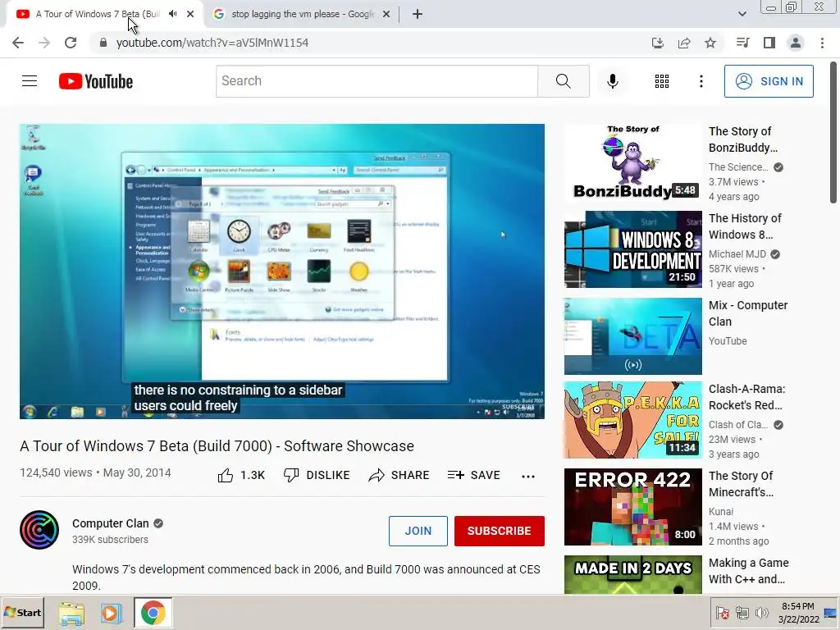This screenshot has height=630, width=840.
Task: Click the YouTube logo
Action: click(x=96, y=81)
